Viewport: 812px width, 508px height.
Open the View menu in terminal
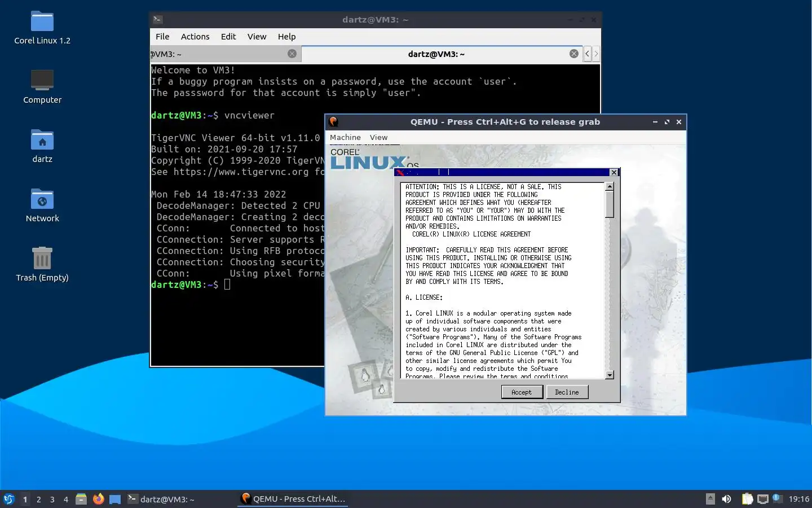coord(257,36)
